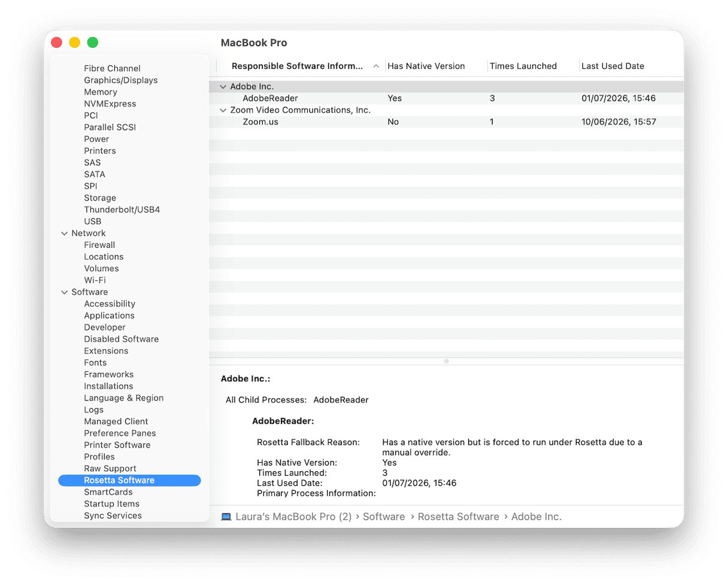Viewport: 728px width, 586px height.
Task: Open Firewall under Network
Action: point(99,245)
